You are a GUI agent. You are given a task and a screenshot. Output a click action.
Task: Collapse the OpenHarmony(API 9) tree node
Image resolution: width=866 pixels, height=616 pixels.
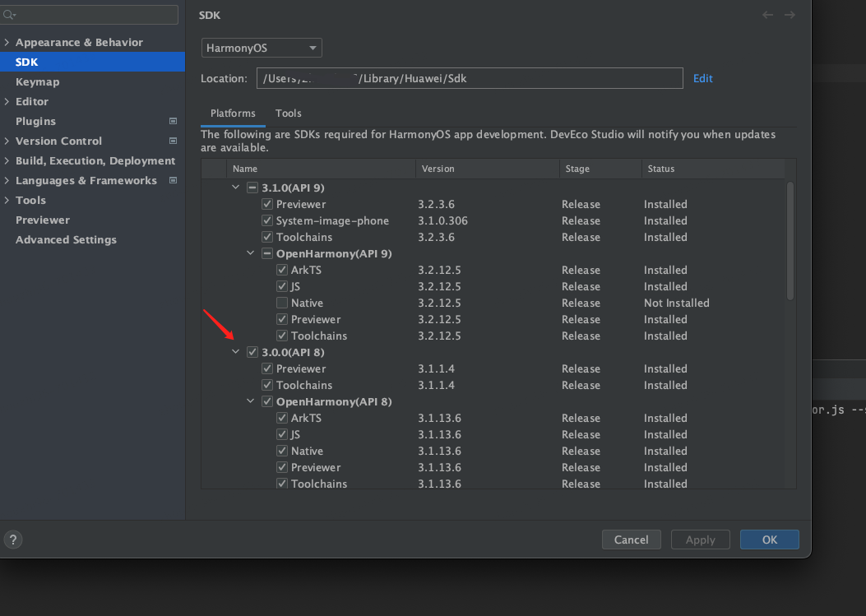point(251,253)
